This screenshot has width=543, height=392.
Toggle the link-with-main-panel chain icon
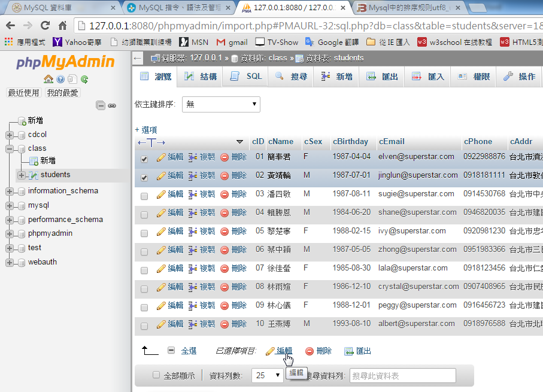tap(112, 105)
